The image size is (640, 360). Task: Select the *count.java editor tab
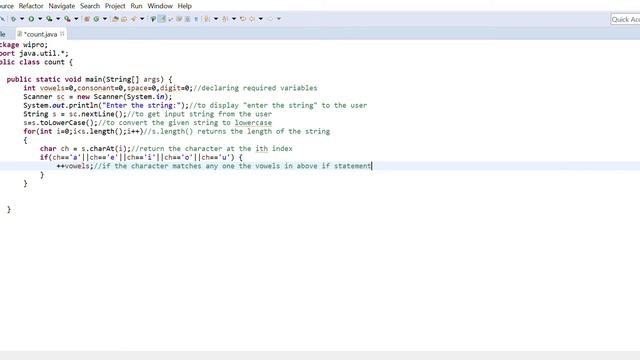pyautogui.click(x=40, y=34)
